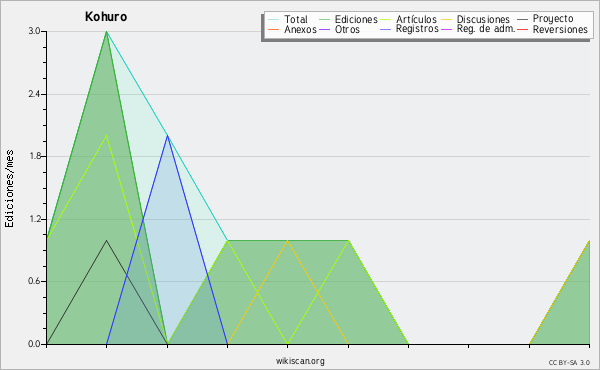This screenshot has height=370, width=600.
Task: Click the 1.8 y-axis value
Action: tap(34, 156)
